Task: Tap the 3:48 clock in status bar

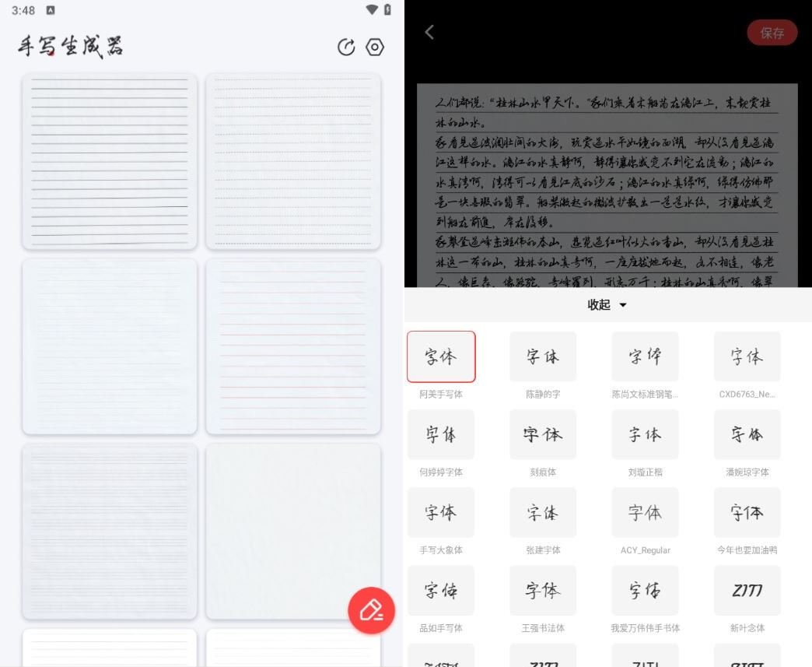Action: [x=23, y=10]
